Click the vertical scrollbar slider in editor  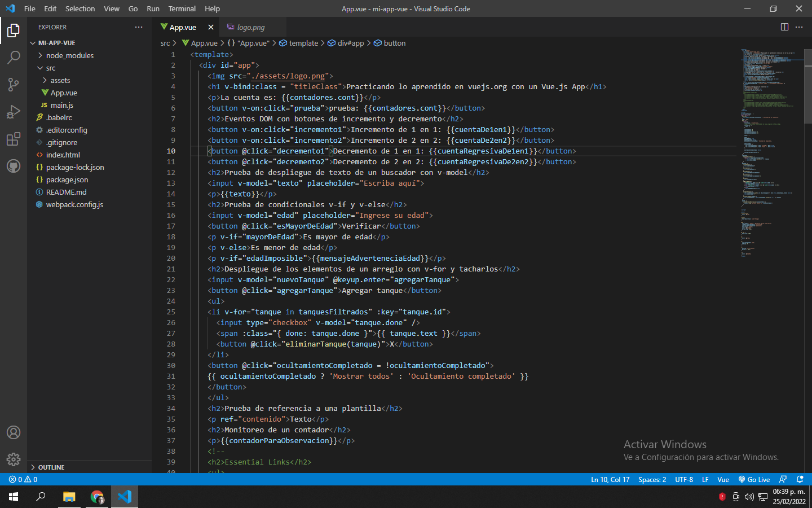[808, 86]
